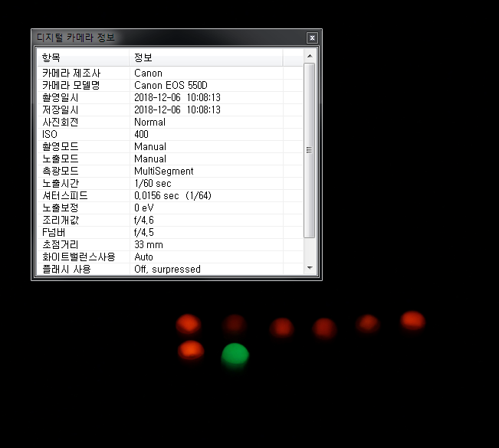The width and height of the screenshot is (499, 448).
Task: Click the 노출보정 row label
Action: click(x=60, y=208)
